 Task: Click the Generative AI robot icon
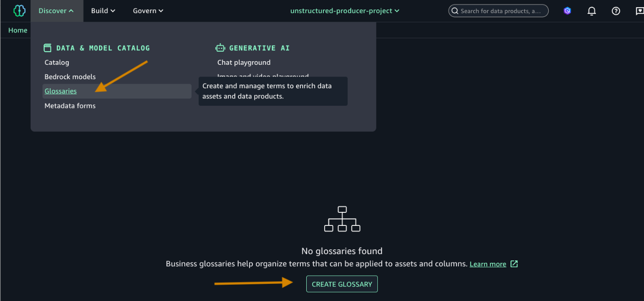click(220, 48)
